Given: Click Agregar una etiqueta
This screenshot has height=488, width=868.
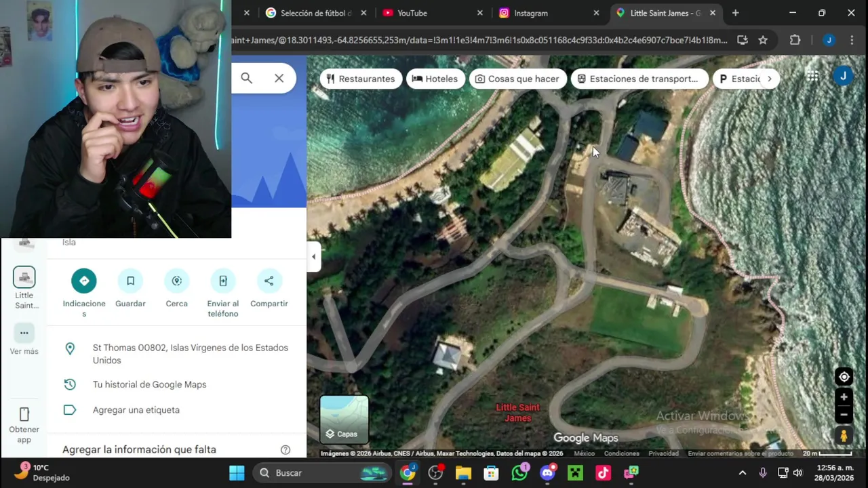Looking at the screenshot, I should click(177, 410).
